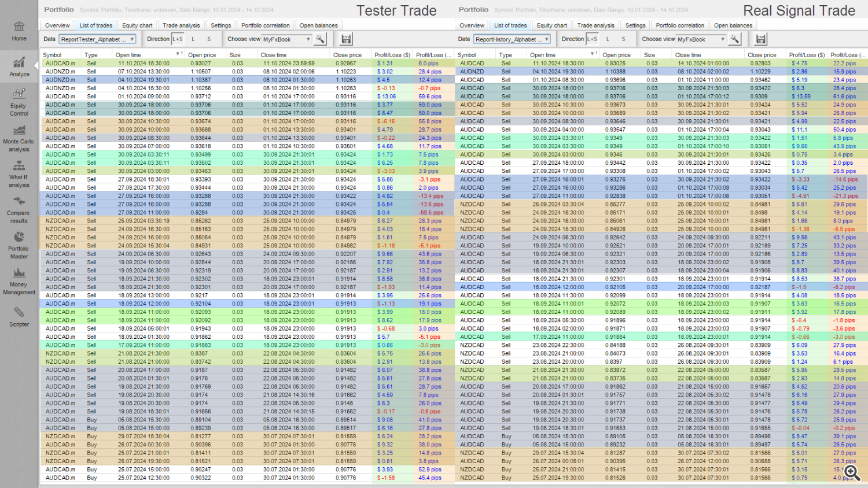This screenshot has width=868, height=488.
Task: Open Portfolio Master from sidebar
Action: pyautogui.click(x=19, y=245)
